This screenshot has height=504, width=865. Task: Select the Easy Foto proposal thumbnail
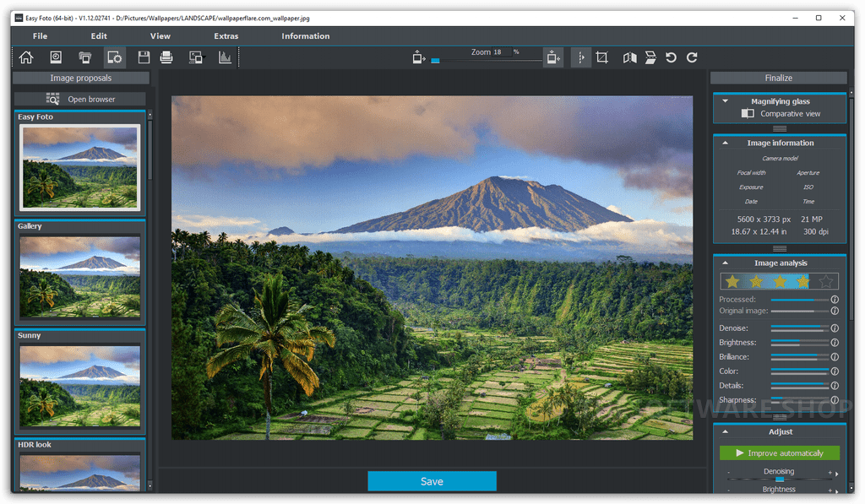(80, 168)
